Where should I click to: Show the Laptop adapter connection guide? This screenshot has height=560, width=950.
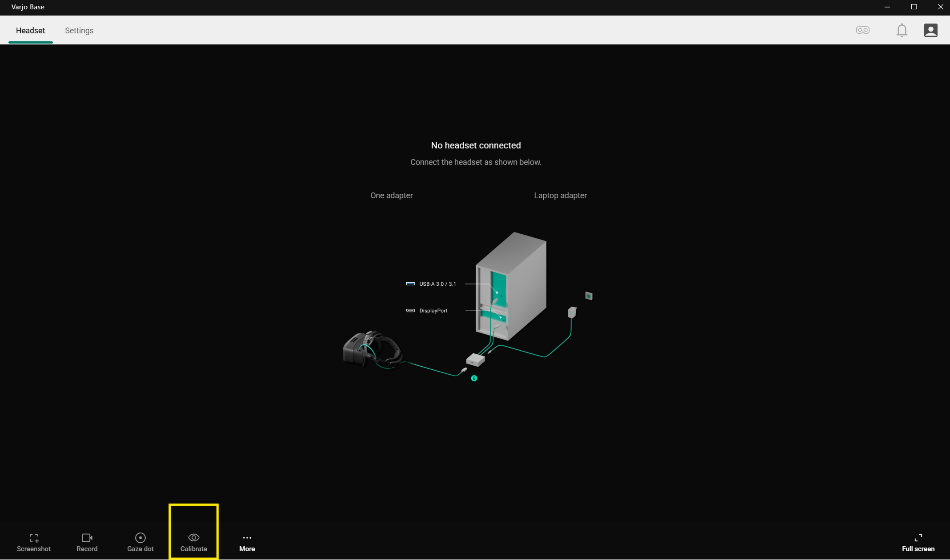coord(561,196)
